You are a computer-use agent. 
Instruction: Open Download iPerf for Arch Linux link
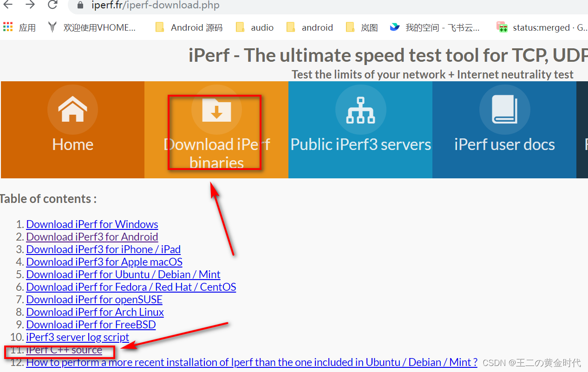coord(95,312)
